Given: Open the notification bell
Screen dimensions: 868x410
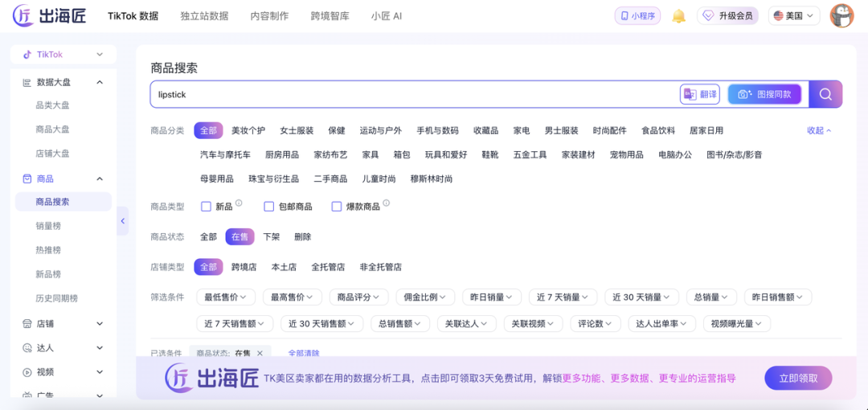Looking at the screenshot, I should [678, 16].
